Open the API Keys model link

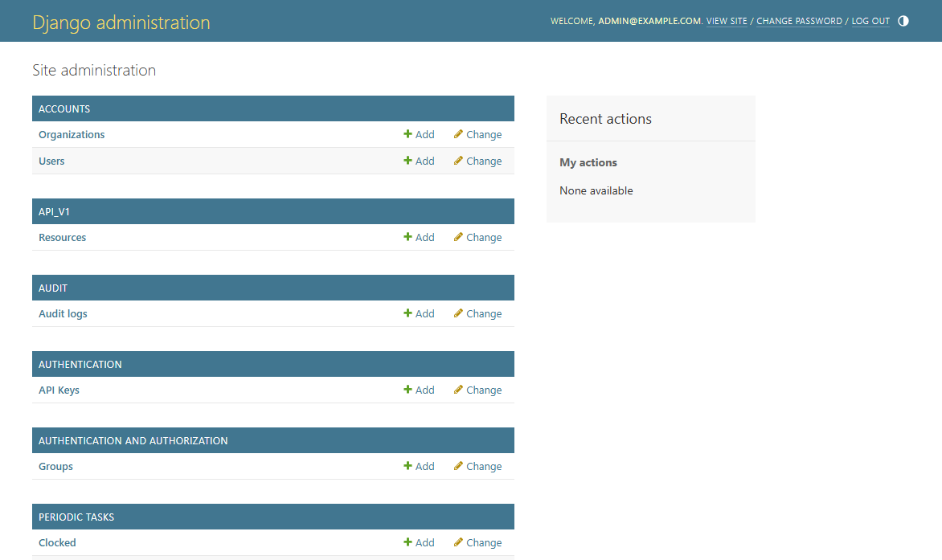pos(59,390)
